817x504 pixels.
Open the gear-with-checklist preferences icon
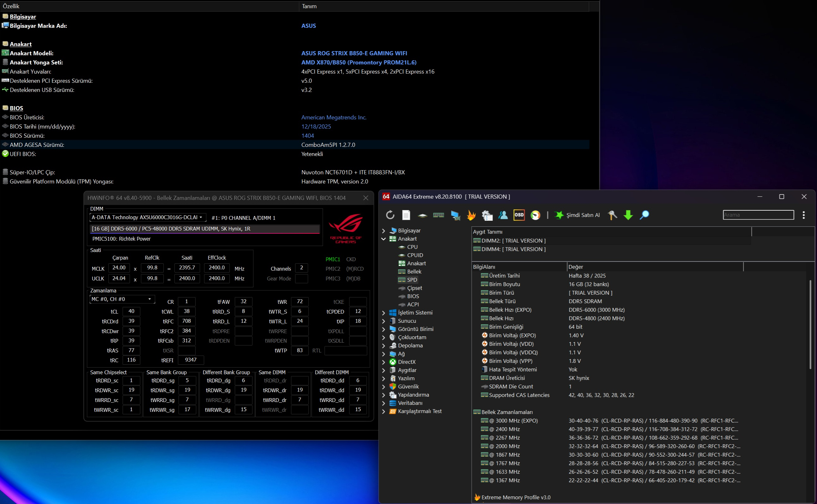point(487,215)
